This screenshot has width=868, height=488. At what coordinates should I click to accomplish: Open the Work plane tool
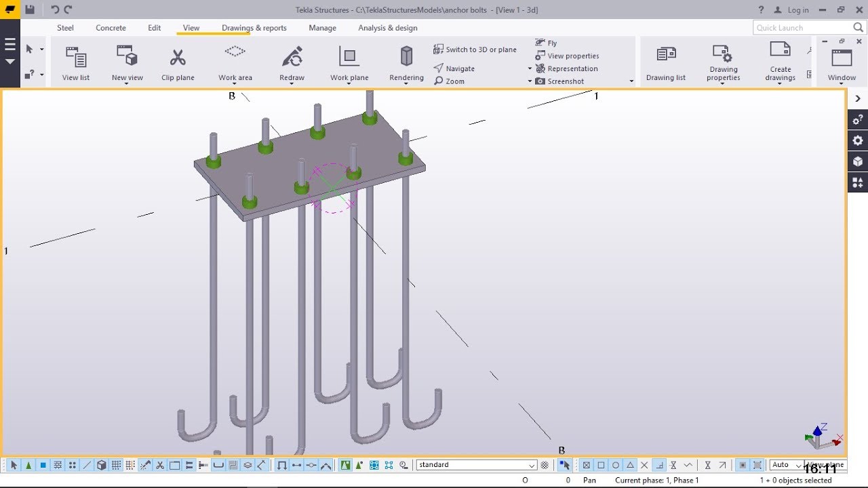(x=349, y=63)
